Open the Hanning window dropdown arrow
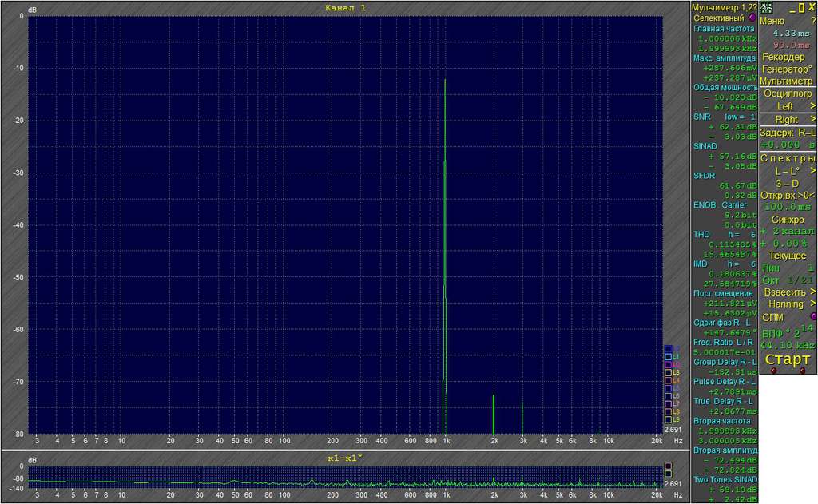The height and width of the screenshot is (504, 818). (812, 304)
